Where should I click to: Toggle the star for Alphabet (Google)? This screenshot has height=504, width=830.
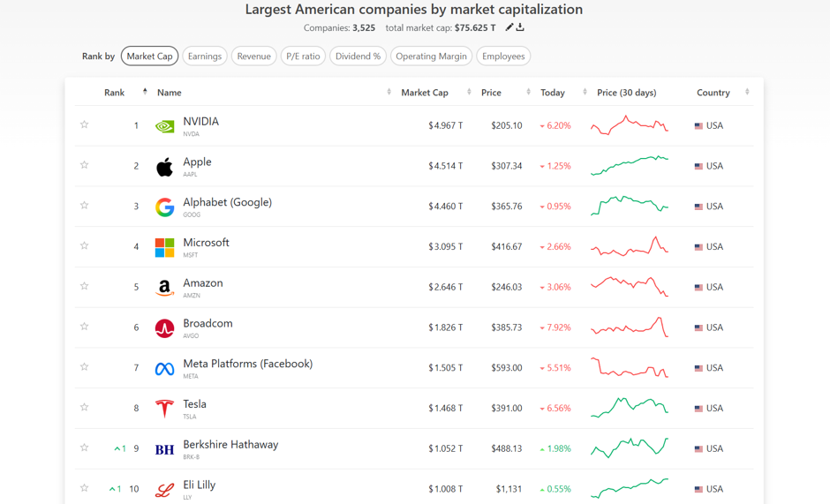point(84,205)
